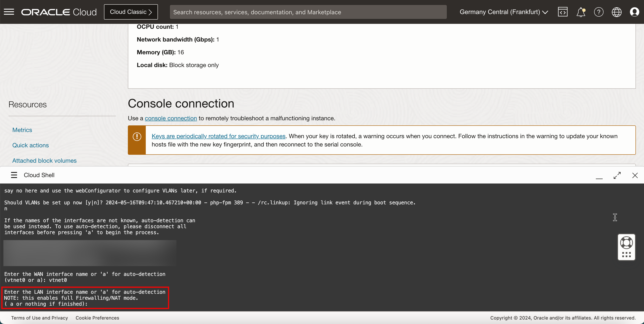The height and width of the screenshot is (324, 644).
Task: Click the user profile avatar icon
Action: (x=634, y=12)
